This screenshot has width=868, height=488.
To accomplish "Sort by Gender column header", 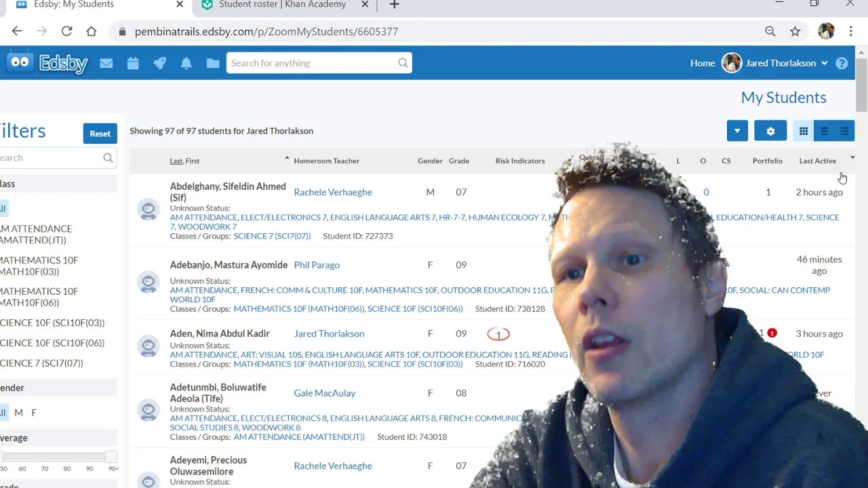I will 430,161.
